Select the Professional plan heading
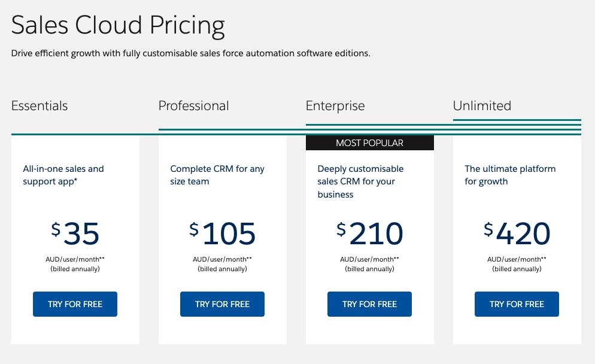This screenshot has height=364, width=595. coord(193,106)
